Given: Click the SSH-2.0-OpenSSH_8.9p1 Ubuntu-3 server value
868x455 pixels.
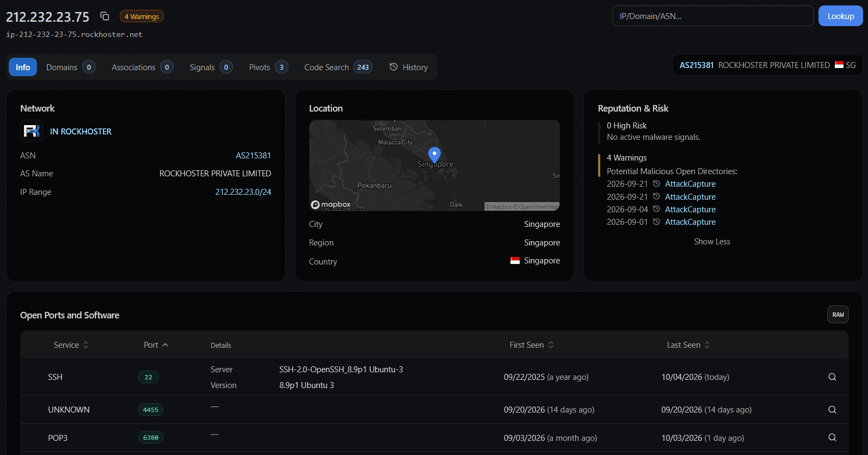Looking at the screenshot, I should click(341, 370).
